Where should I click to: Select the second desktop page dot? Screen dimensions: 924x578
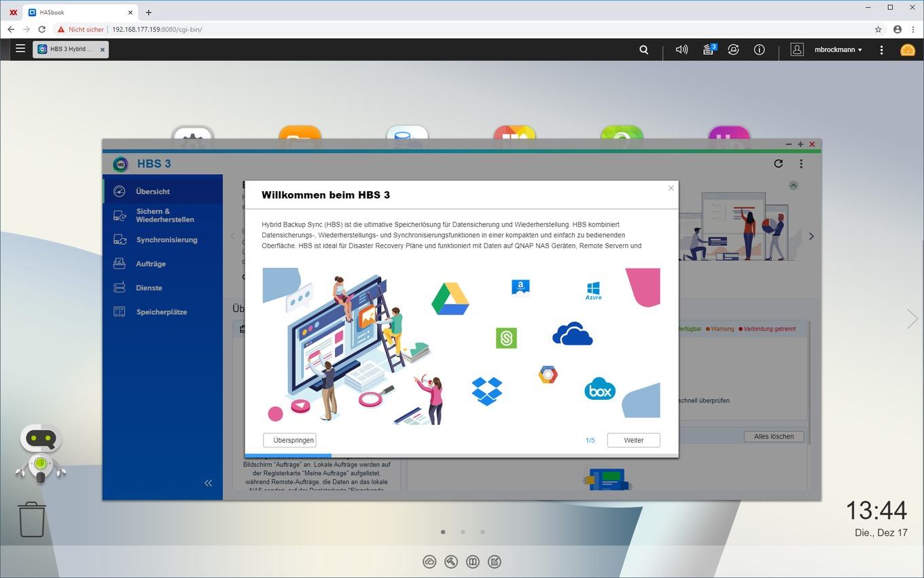tap(463, 532)
